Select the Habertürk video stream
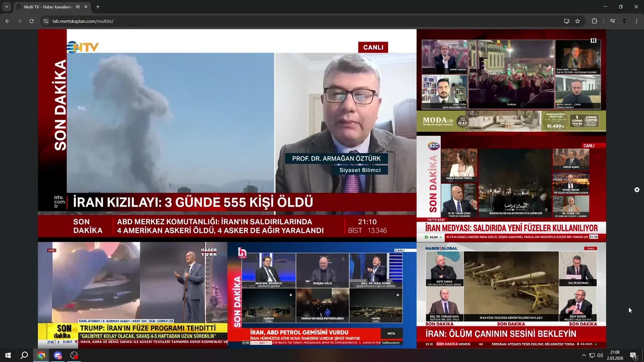Screen dimensions: 644x362 coord(132,295)
